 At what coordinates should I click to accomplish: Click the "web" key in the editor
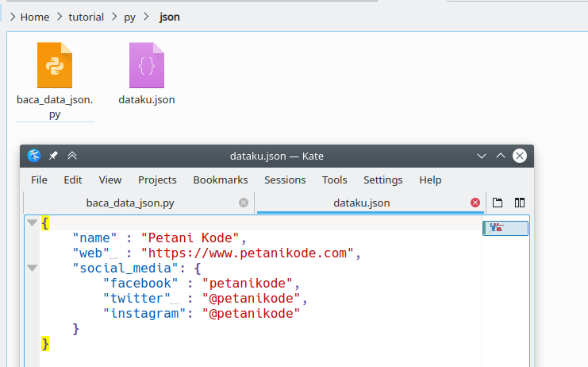pyautogui.click(x=91, y=253)
